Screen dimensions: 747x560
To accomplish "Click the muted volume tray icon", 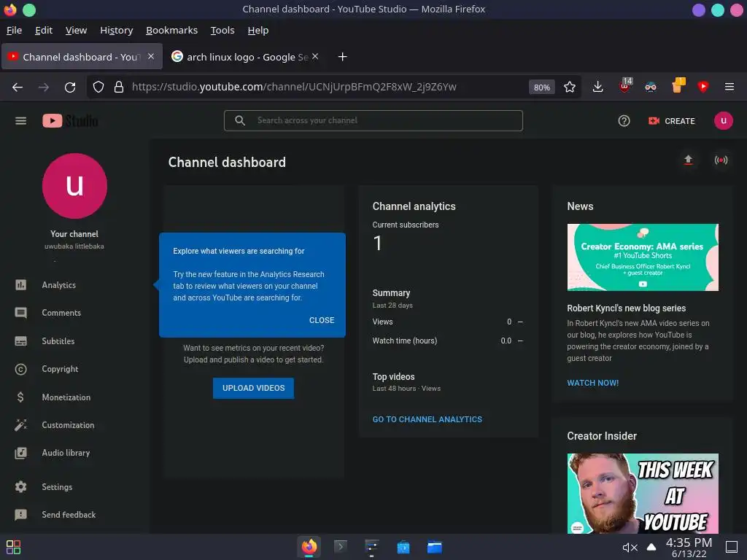I will point(630,548).
